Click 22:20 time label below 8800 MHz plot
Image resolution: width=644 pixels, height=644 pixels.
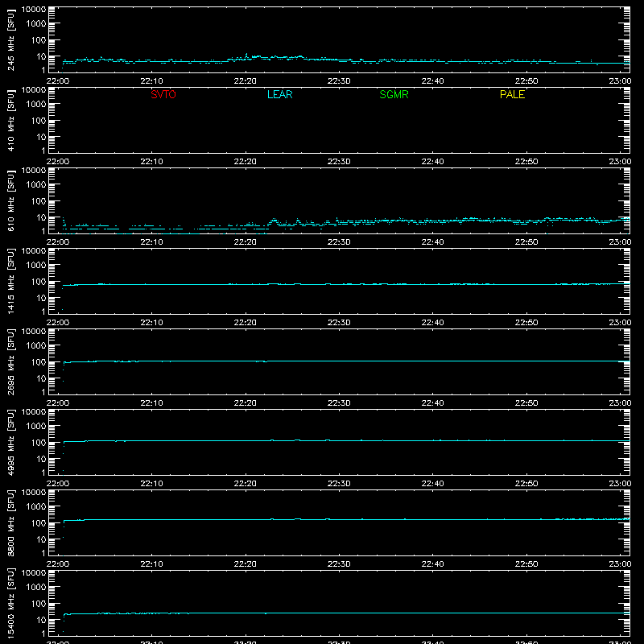[x=246, y=564]
